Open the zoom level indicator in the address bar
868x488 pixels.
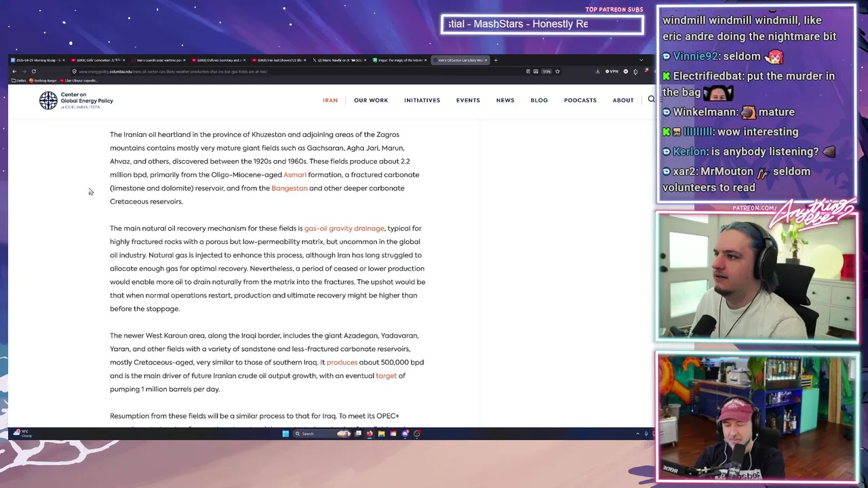[547, 71]
